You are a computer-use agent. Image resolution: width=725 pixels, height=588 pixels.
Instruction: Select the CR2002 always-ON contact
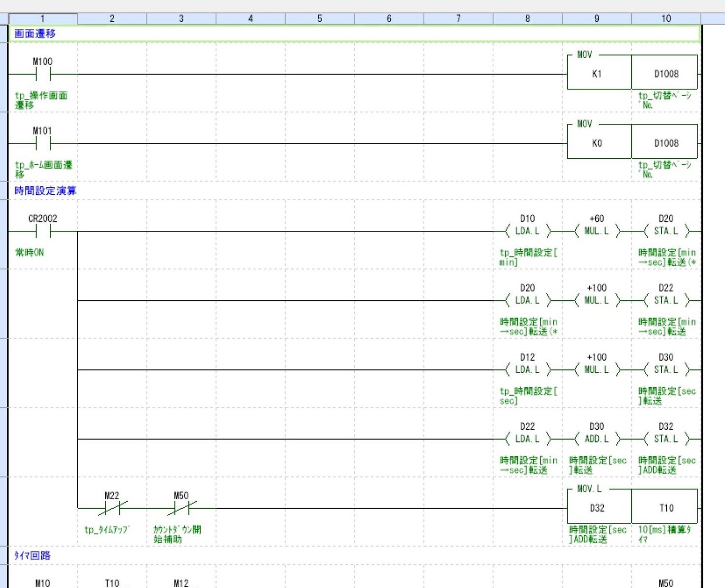(x=43, y=231)
